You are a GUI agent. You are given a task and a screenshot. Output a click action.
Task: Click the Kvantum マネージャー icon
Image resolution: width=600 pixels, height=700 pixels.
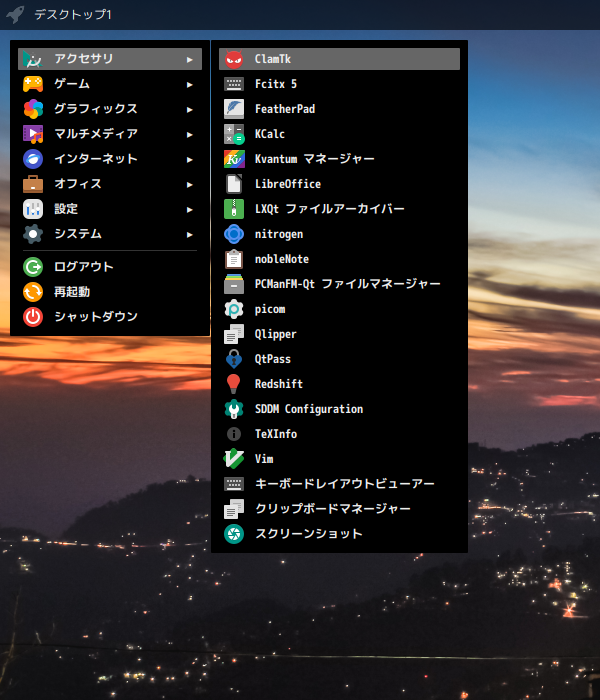click(234, 159)
